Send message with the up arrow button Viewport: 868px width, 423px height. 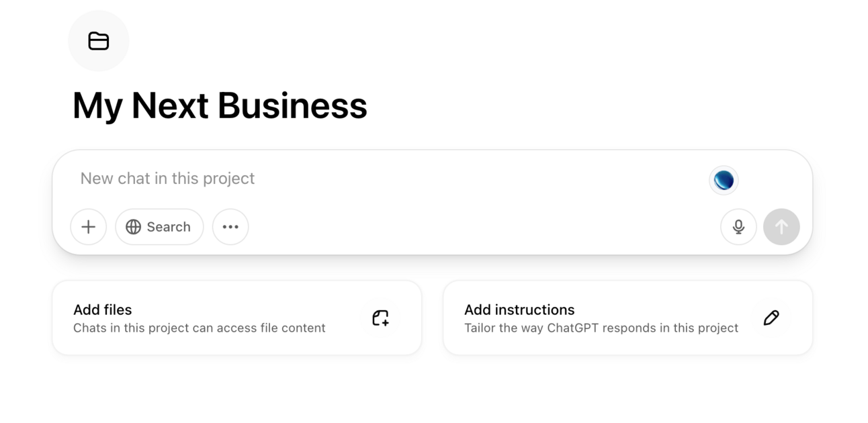(x=781, y=227)
